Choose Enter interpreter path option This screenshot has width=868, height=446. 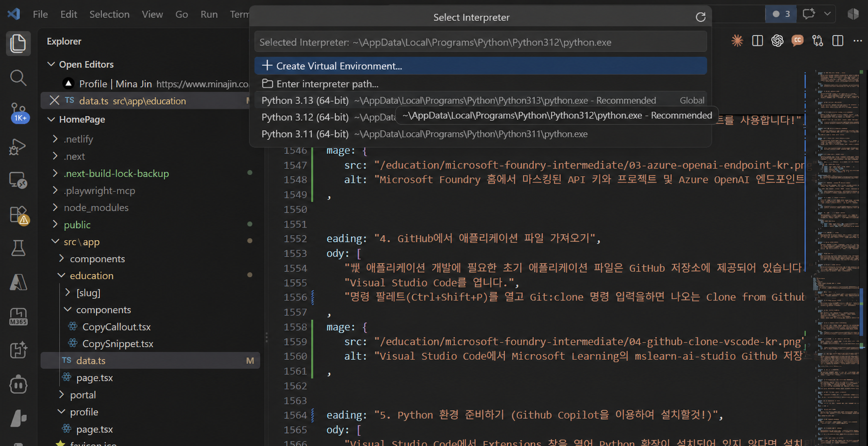[481, 84]
